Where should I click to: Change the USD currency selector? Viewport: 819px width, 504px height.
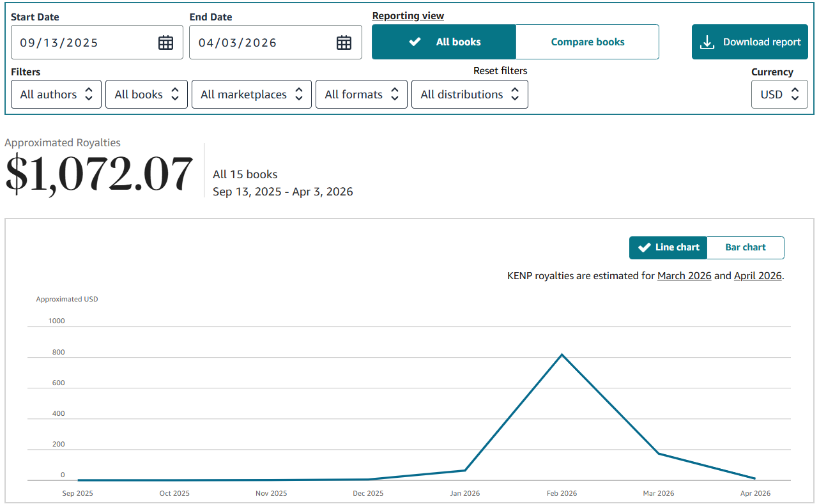[779, 95]
